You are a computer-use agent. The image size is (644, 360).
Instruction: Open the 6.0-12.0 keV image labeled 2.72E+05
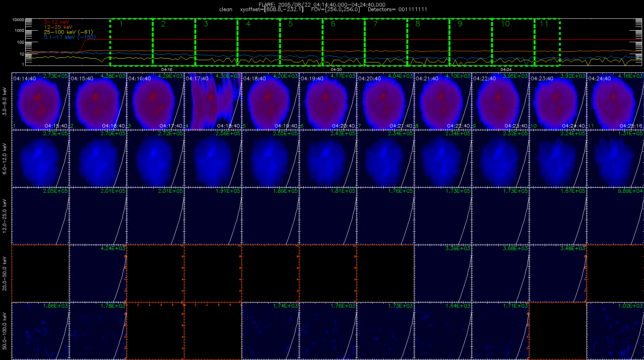tap(155, 159)
